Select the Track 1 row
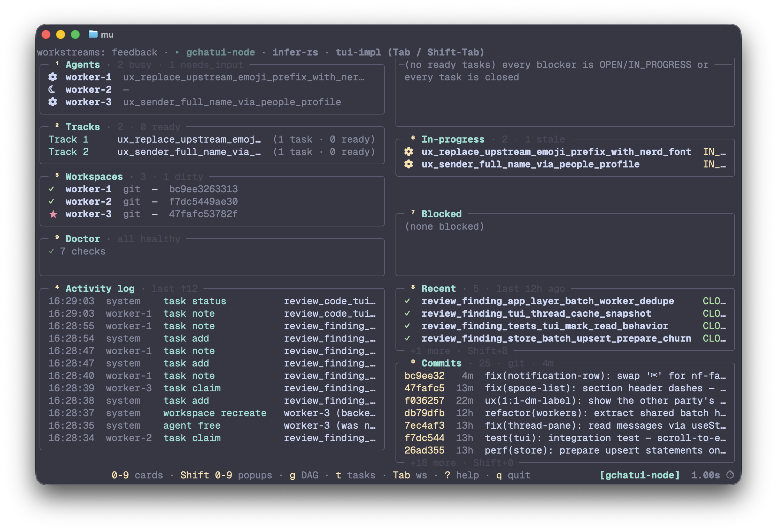The width and height of the screenshot is (777, 532). (212, 139)
